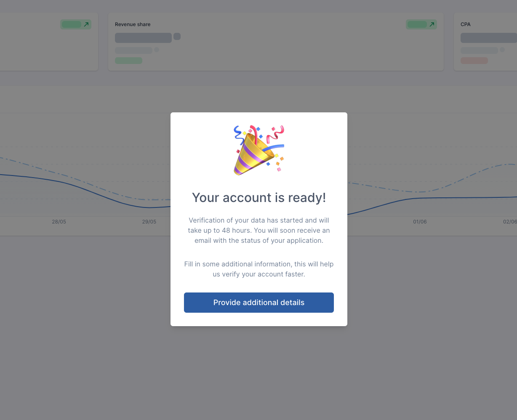Click the 28/05 date on chart axis
517x420 pixels.
[59, 222]
